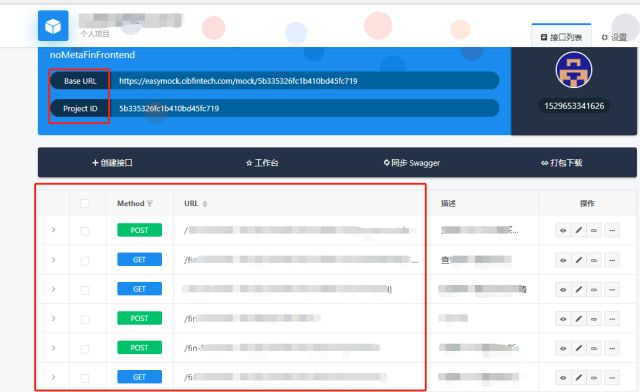
Task: Open the Method column filter icon
Action: tap(149, 203)
